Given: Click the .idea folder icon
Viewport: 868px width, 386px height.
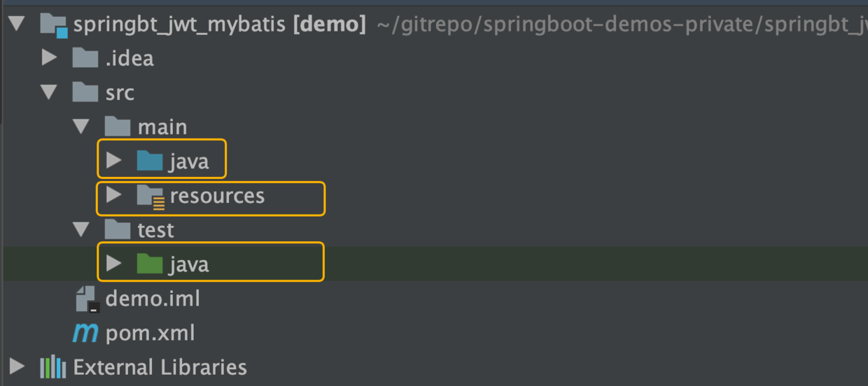Looking at the screenshot, I should 85,58.
